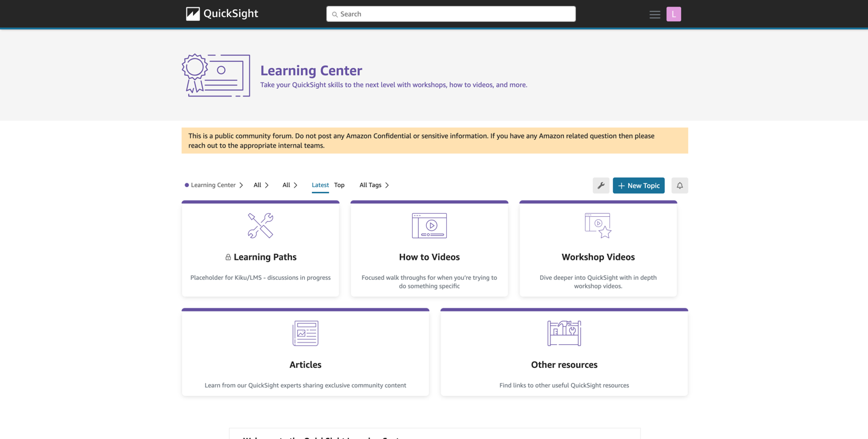
Task: Open the Learning Paths category title
Action: pos(265,257)
